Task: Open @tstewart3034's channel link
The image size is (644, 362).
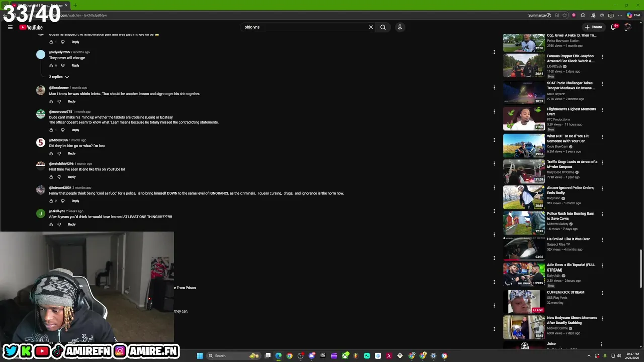Action: pyautogui.click(x=60, y=188)
